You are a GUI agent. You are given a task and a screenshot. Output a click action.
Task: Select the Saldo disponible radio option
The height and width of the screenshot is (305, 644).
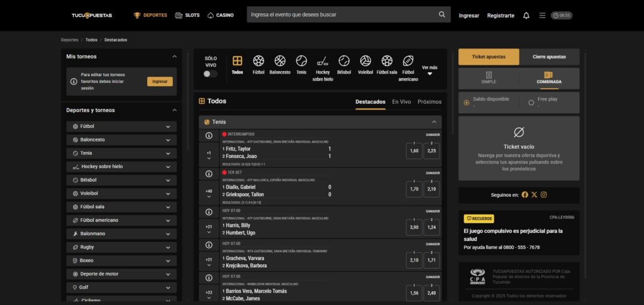(x=467, y=103)
